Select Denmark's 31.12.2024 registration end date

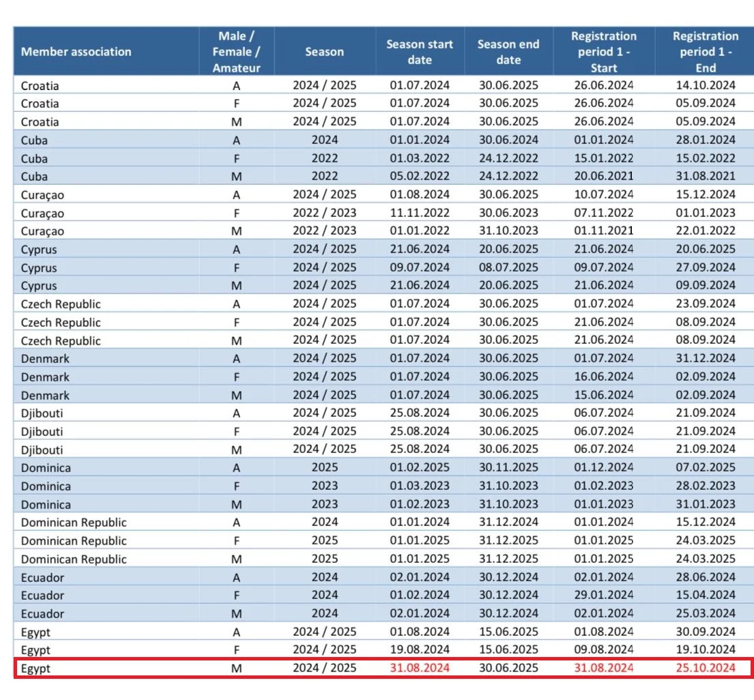pyautogui.click(x=706, y=358)
